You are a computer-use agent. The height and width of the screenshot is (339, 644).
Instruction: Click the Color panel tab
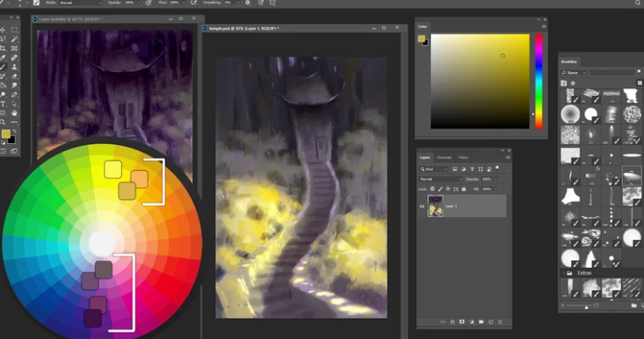pos(423,26)
